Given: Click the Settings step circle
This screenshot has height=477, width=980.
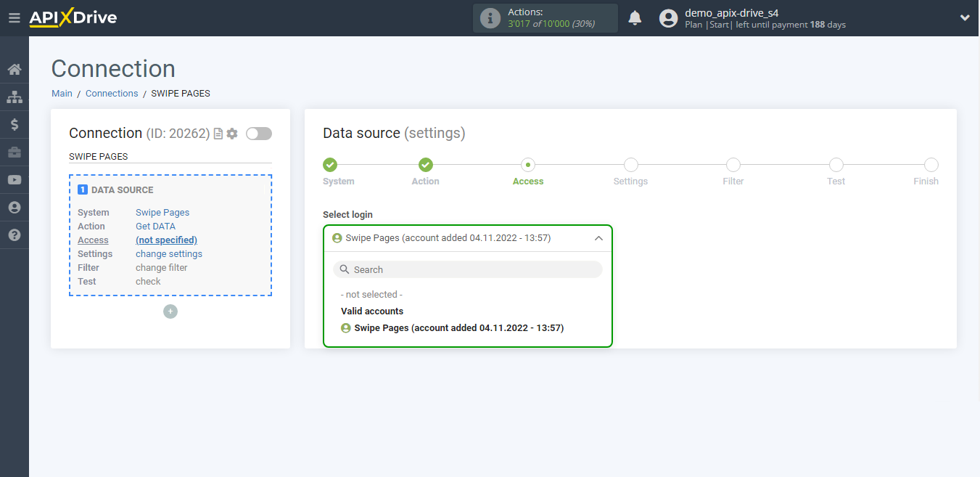Looking at the screenshot, I should 631,165.
